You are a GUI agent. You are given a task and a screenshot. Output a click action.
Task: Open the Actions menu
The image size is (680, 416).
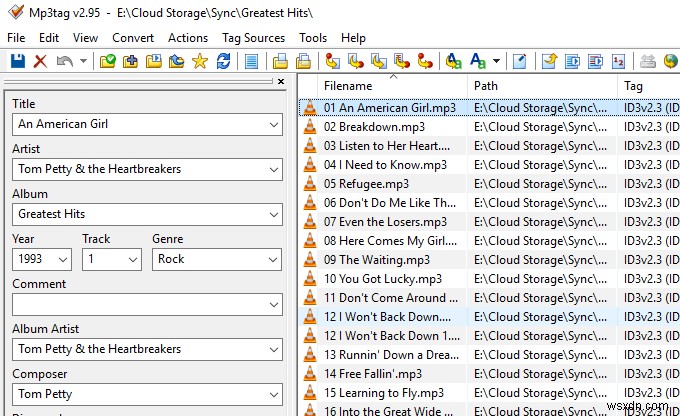(188, 38)
